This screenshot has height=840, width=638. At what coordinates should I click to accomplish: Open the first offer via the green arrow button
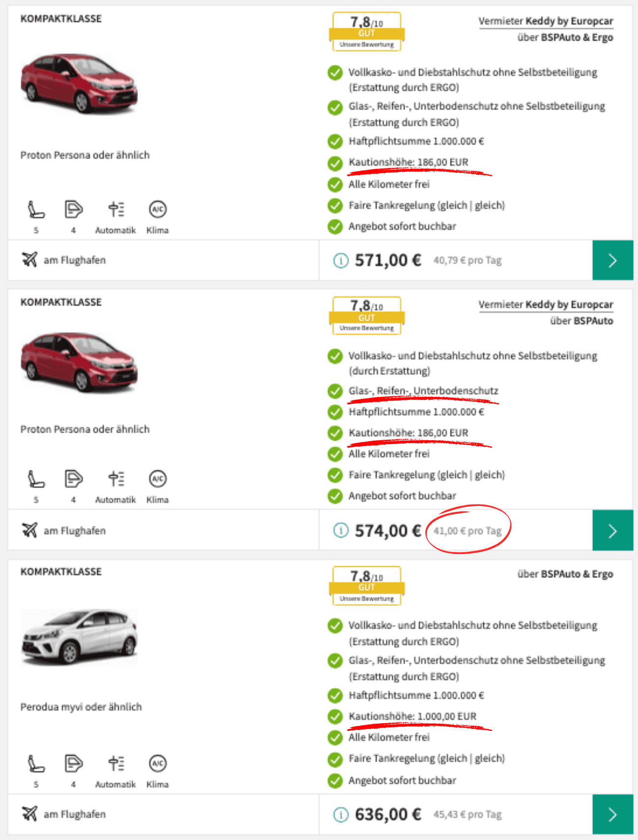click(612, 260)
